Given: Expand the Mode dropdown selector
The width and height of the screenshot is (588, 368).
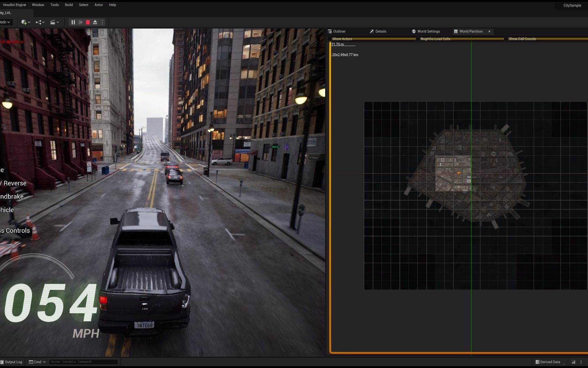Looking at the screenshot, I should [x=5, y=22].
